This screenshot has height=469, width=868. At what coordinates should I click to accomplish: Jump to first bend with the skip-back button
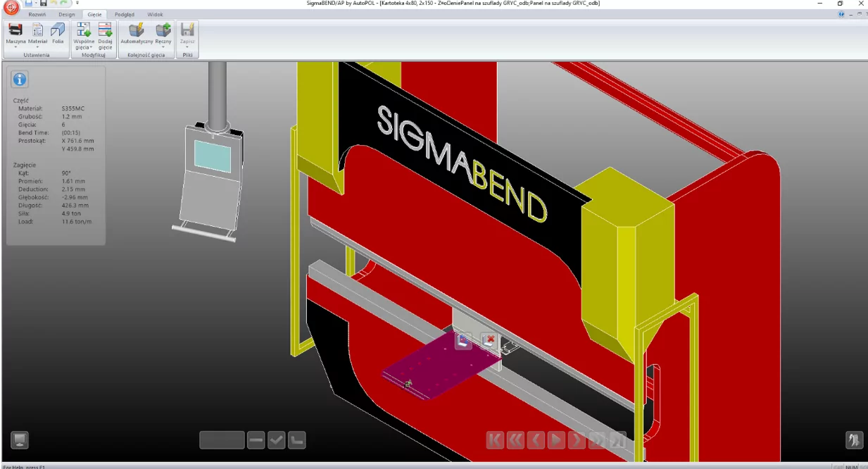[495, 439]
